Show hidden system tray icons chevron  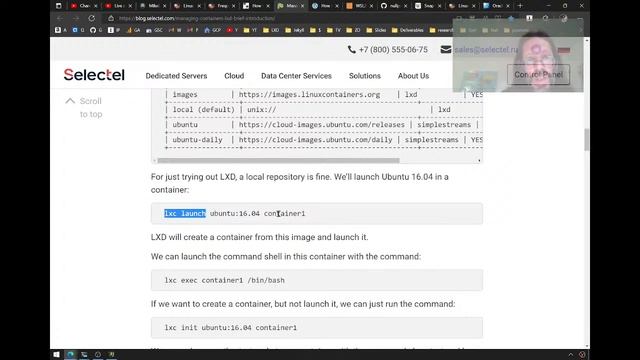[x=571, y=355]
